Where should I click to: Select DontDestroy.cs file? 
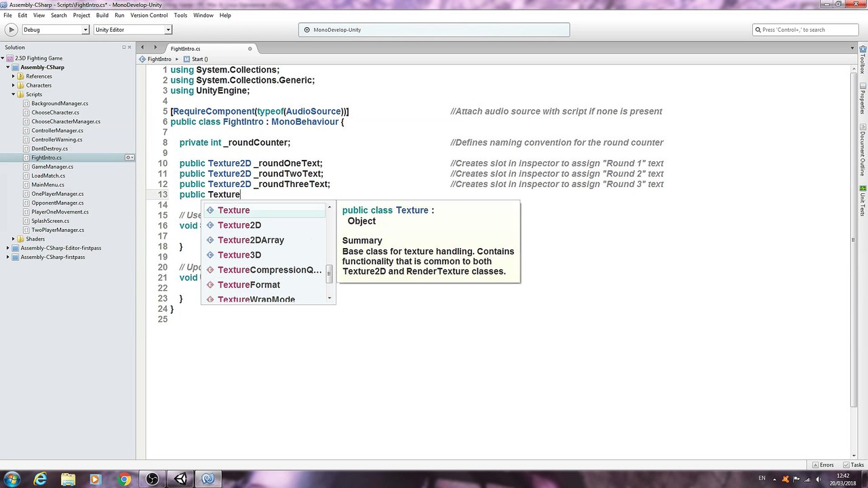pyautogui.click(x=50, y=148)
